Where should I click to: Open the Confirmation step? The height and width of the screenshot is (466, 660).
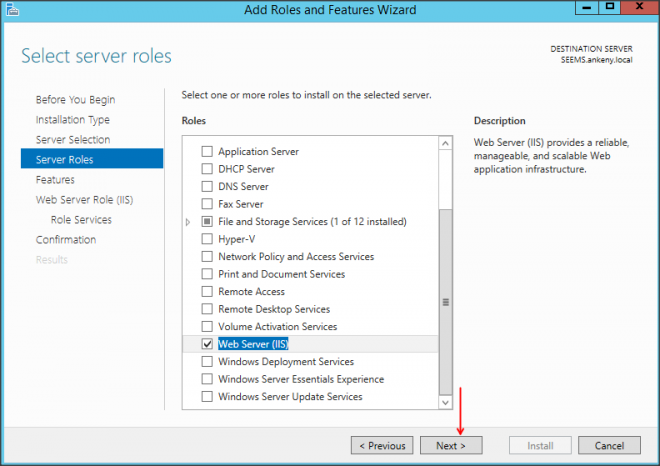66,240
